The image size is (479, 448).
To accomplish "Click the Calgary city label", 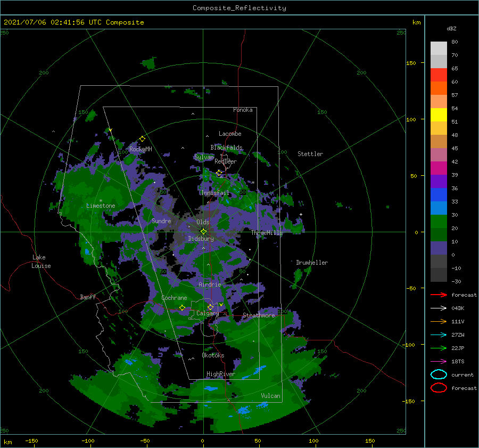I will (208, 313).
